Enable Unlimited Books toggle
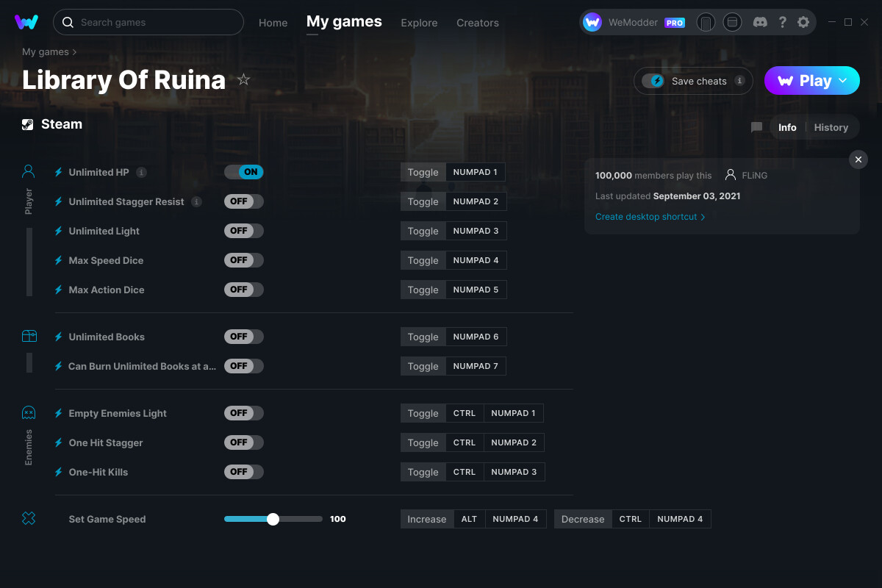Image resolution: width=882 pixels, height=588 pixels. click(244, 337)
